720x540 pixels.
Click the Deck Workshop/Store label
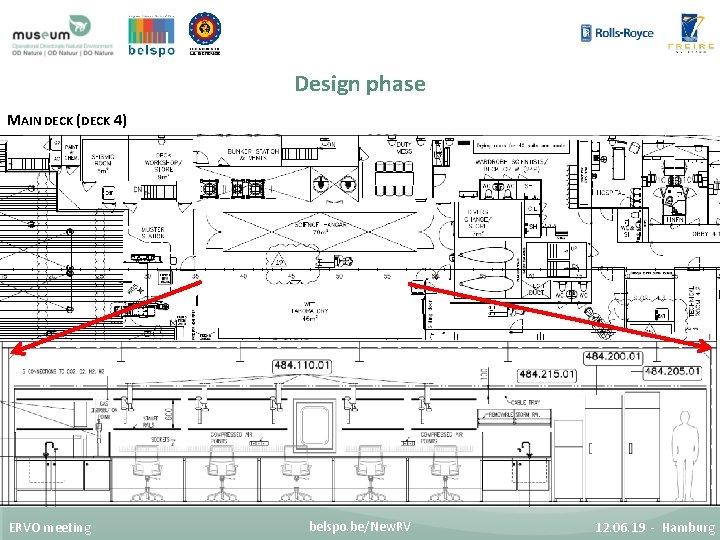pyautogui.click(x=163, y=166)
